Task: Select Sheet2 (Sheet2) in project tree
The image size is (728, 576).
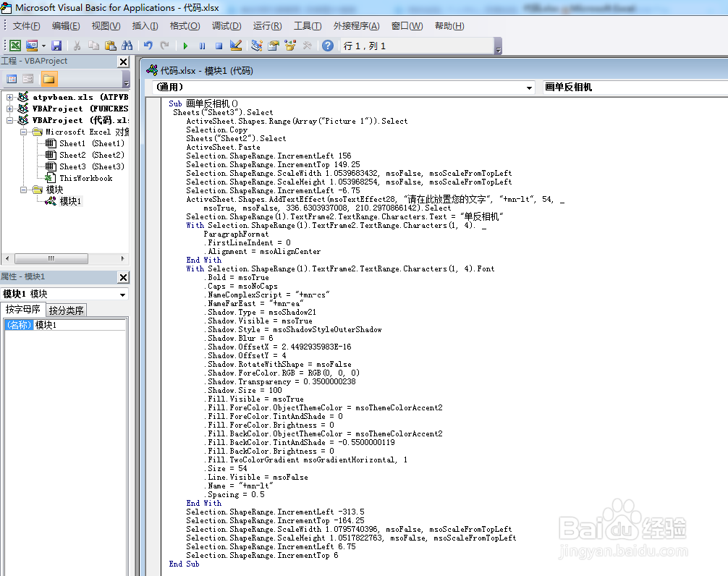Action: click(x=91, y=155)
